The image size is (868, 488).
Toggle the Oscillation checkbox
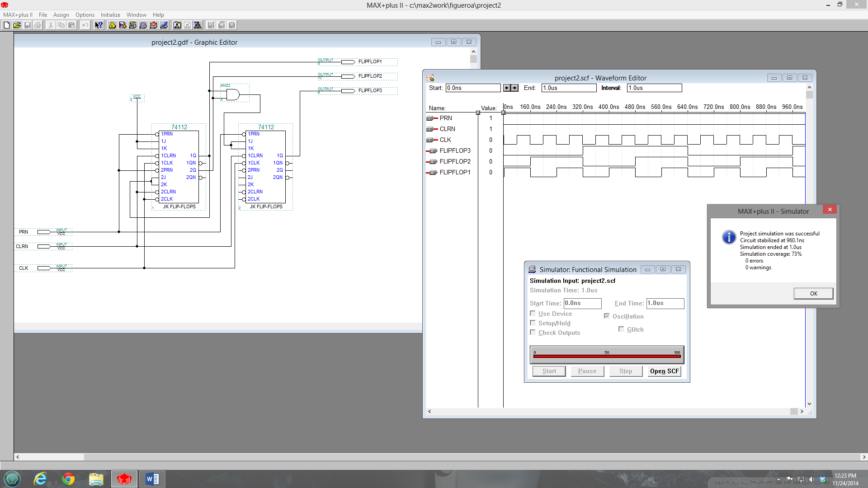pyautogui.click(x=607, y=316)
